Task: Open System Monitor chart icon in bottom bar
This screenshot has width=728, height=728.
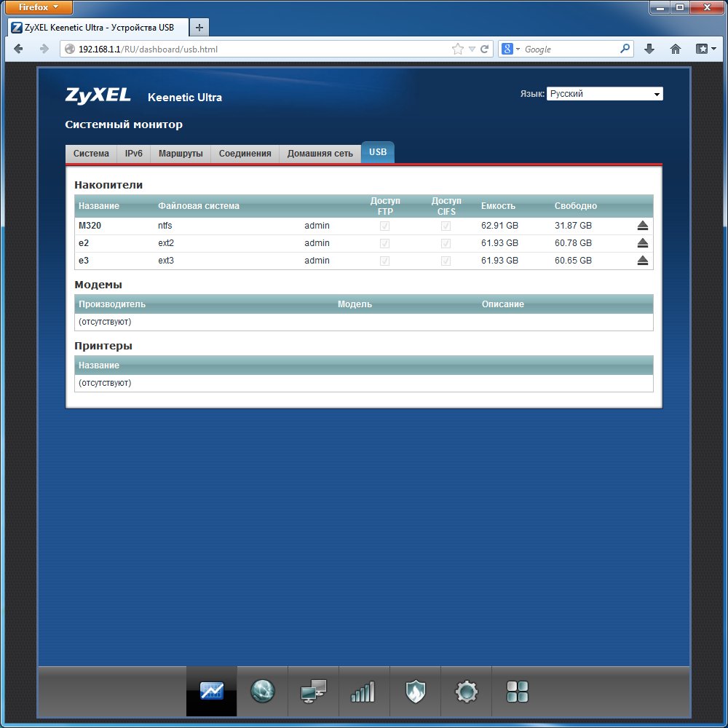Action: 212,691
